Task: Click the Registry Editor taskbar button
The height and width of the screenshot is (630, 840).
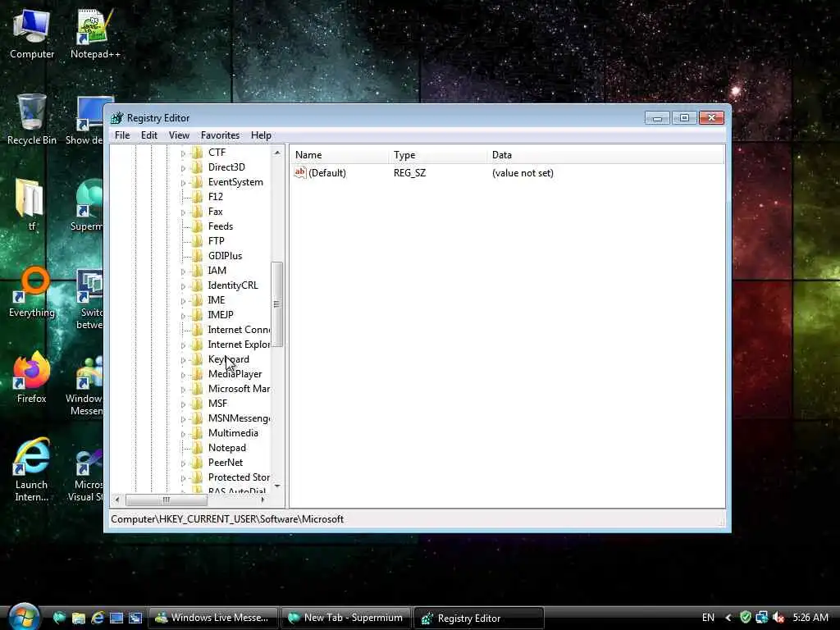Action: pyautogui.click(x=479, y=618)
